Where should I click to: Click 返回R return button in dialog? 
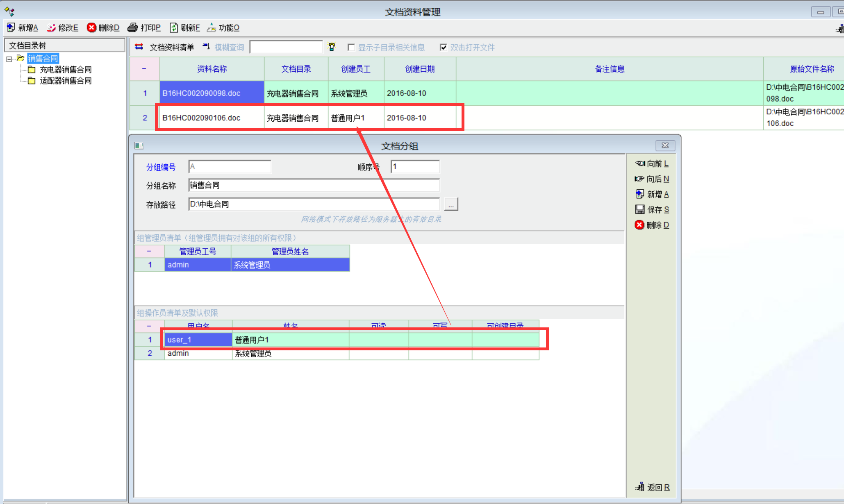click(x=653, y=487)
